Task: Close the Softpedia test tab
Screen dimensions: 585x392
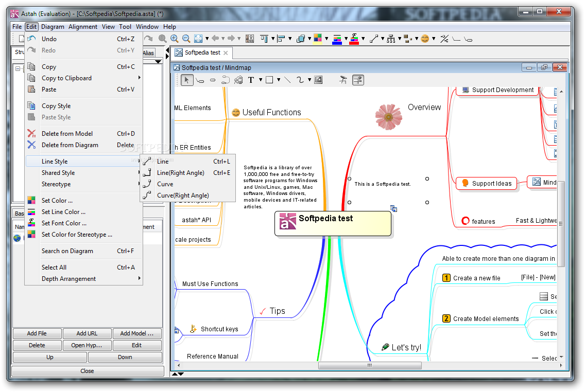Action: [226, 53]
